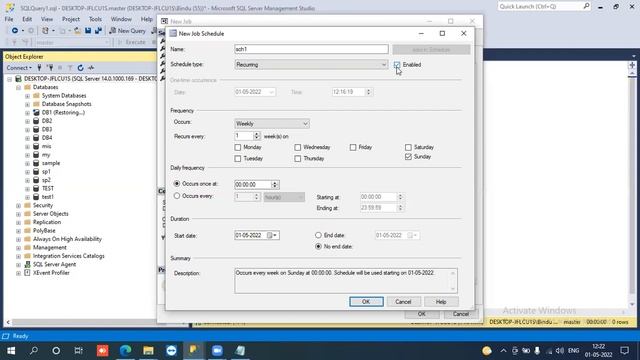
Task: Open the Occurs frequency dropdown showing Weekly
Action: (272, 124)
